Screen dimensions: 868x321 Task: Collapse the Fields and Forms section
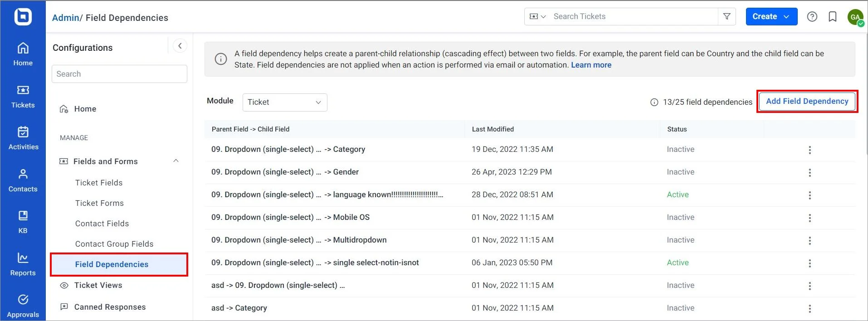point(176,161)
